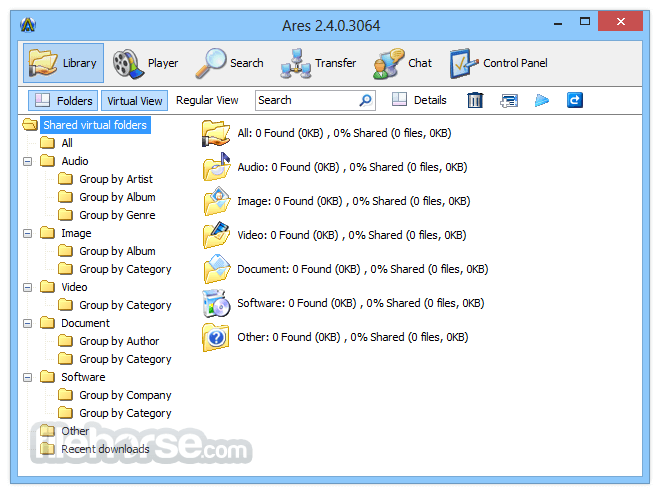Click the add to playlist icon
The width and height of the screenshot is (659, 494).
point(509,100)
